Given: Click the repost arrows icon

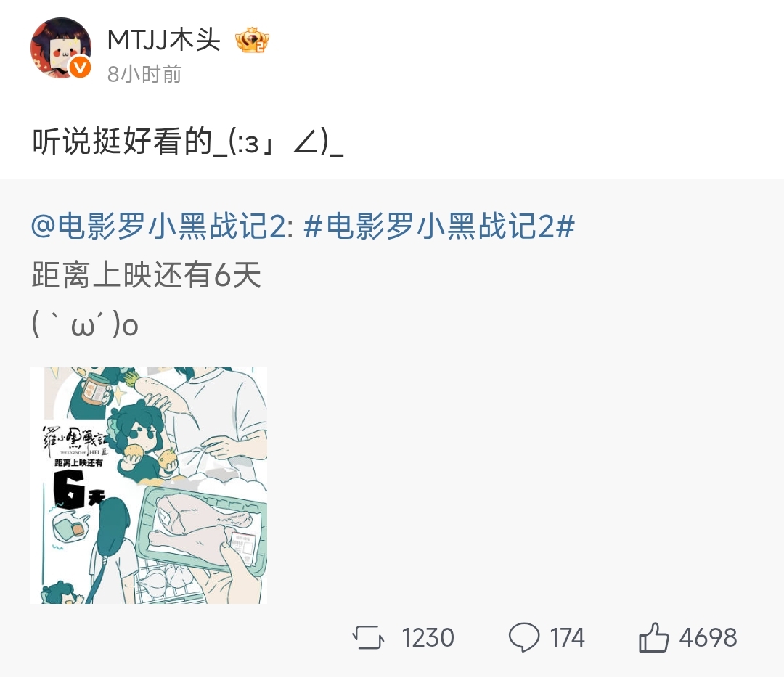Looking at the screenshot, I should coord(369,637).
